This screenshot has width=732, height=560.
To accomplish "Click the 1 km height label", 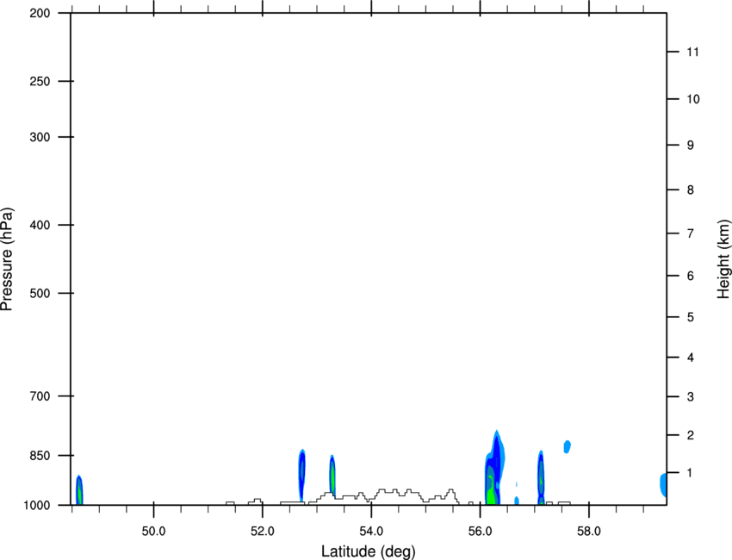I will [691, 473].
